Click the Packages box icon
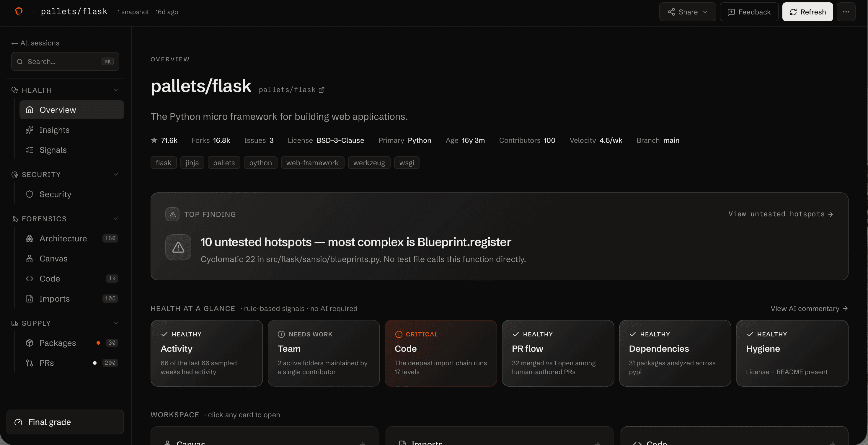868x445 pixels. (30, 343)
